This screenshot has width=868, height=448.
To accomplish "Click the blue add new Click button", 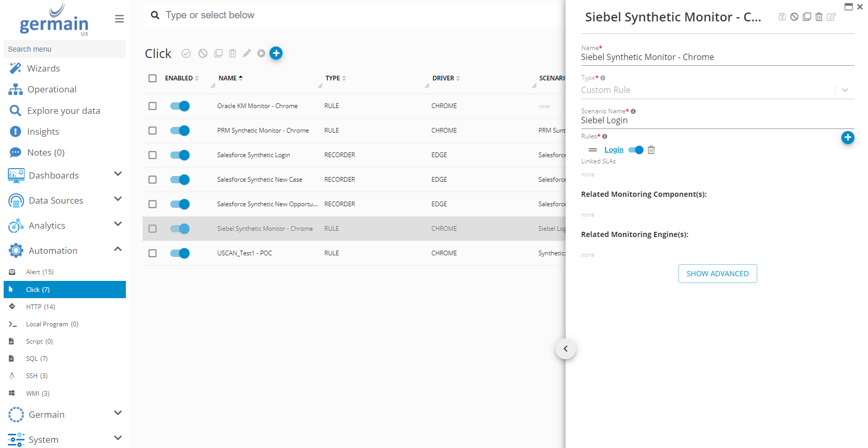I will [x=276, y=53].
